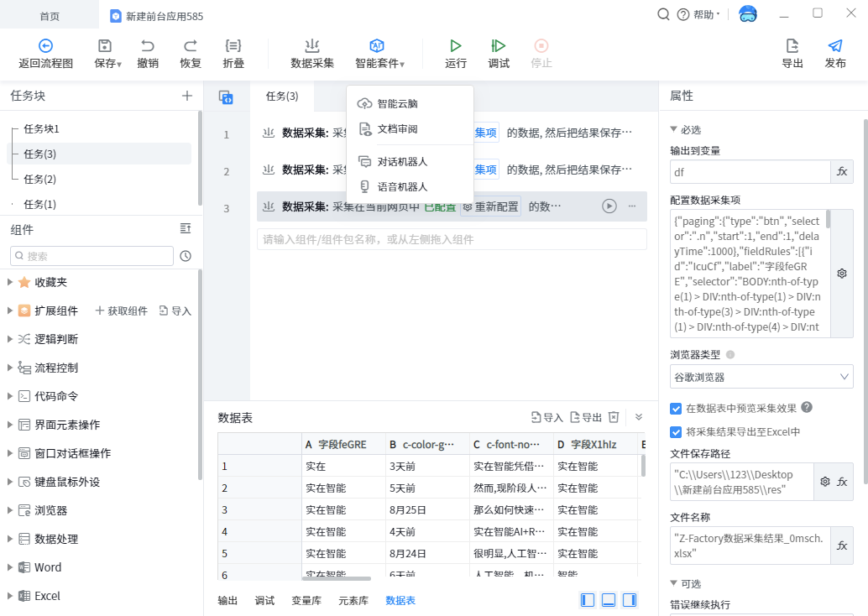Click 重新配置 button in step 3
The image size is (868, 616).
pyautogui.click(x=490, y=206)
